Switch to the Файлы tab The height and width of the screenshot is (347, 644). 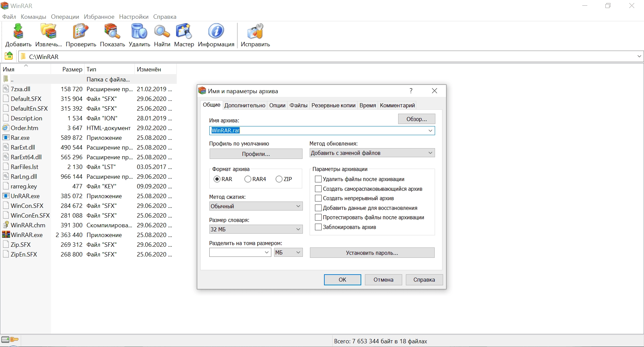[299, 105]
